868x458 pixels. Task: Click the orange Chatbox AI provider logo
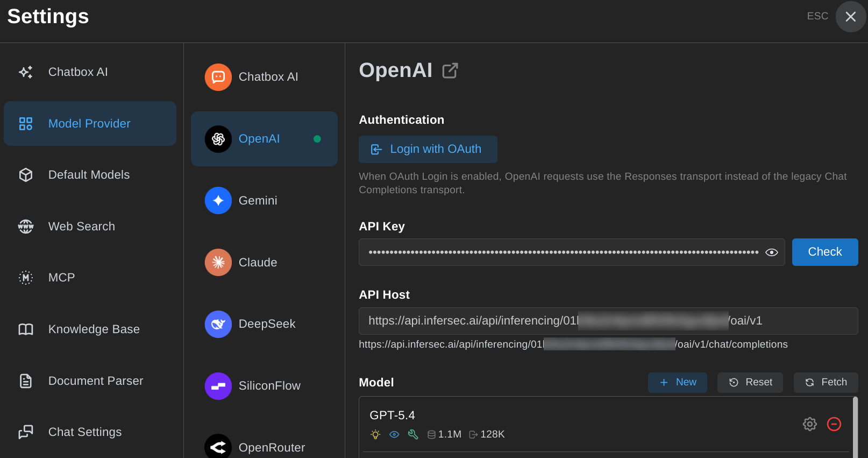pos(218,77)
